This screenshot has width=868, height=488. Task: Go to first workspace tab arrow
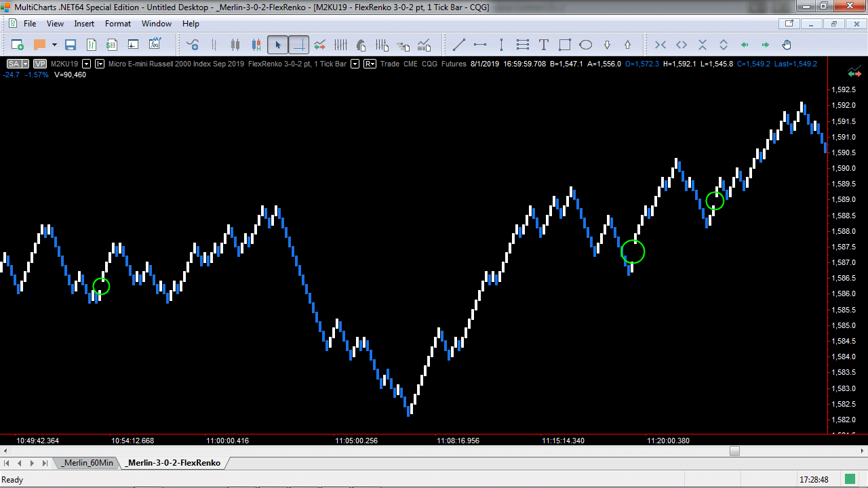click(x=7, y=463)
